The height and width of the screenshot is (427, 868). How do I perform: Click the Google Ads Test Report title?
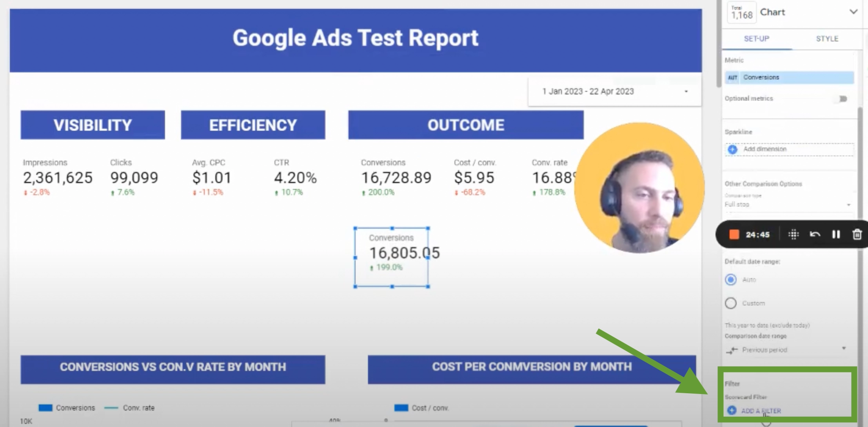click(x=356, y=38)
